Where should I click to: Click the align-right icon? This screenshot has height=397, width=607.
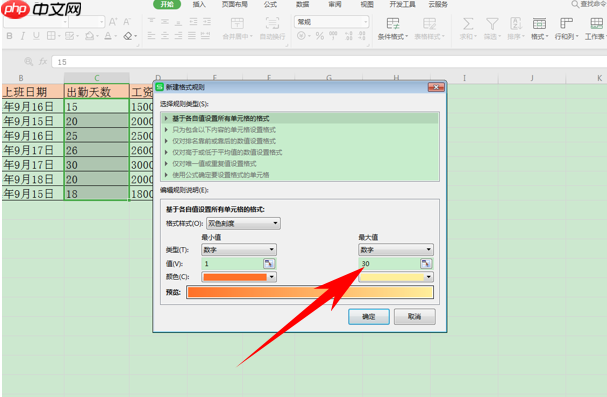(178, 36)
